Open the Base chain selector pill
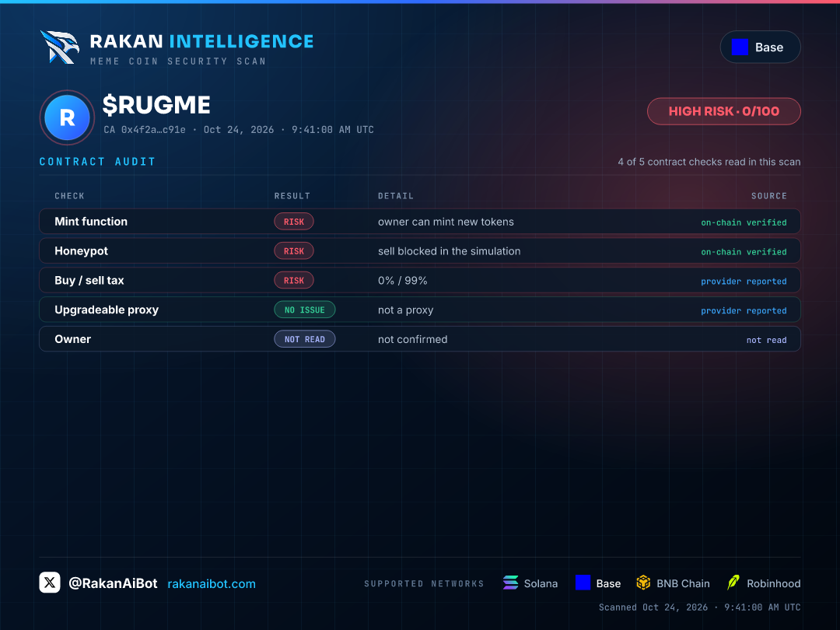This screenshot has height=630, width=840. click(x=760, y=47)
